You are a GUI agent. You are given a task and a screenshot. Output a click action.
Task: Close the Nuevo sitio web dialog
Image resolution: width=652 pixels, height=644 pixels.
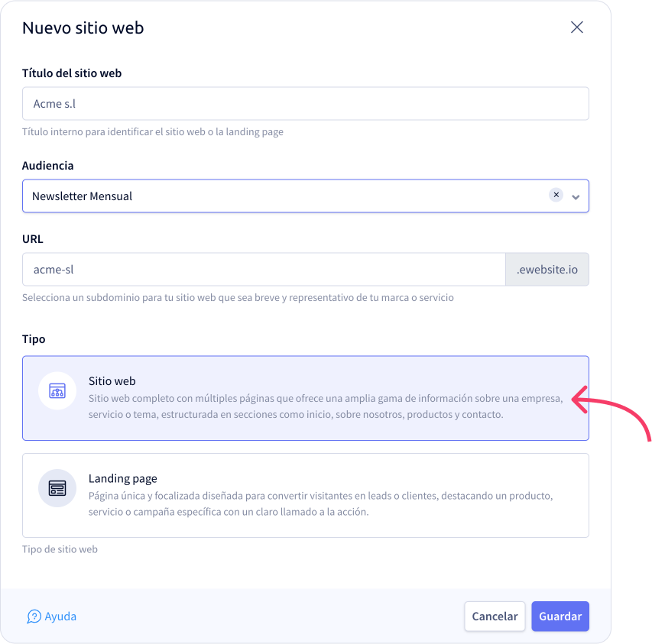[577, 28]
